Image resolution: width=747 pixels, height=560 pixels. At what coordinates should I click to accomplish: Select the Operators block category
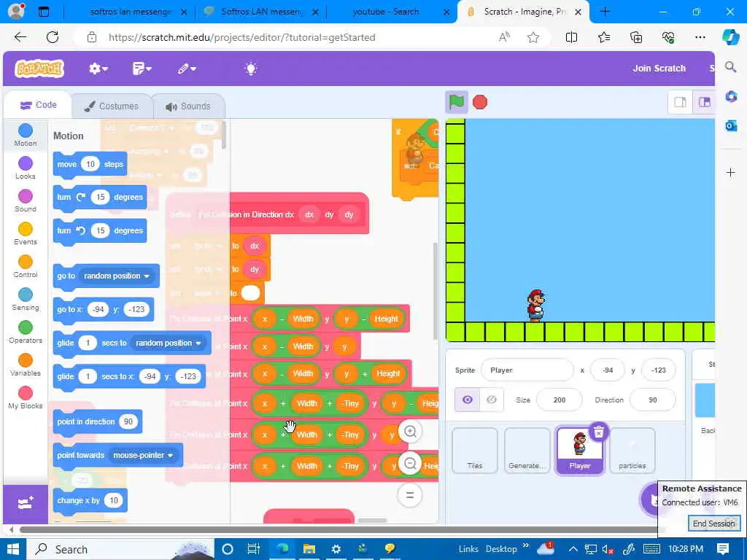(x=26, y=332)
